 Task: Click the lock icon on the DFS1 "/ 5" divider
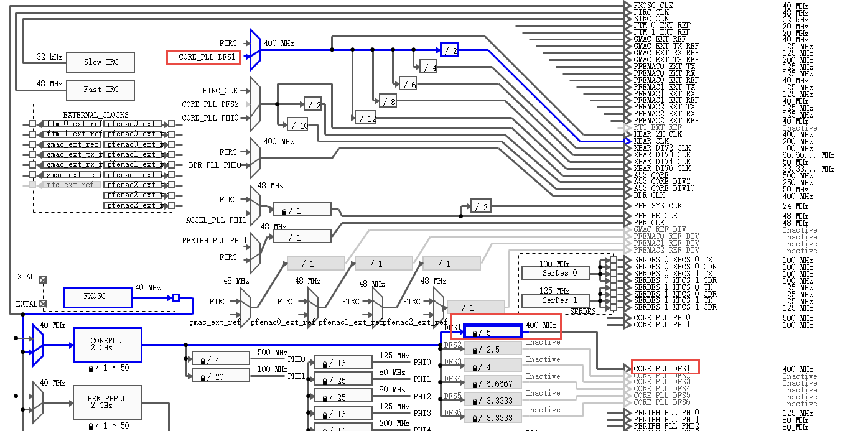pos(474,332)
